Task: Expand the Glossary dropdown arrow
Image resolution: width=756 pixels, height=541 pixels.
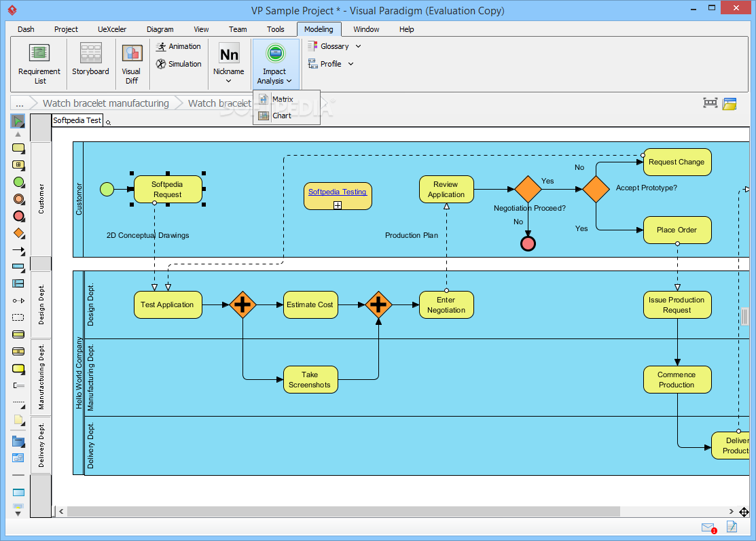Action: [358, 46]
